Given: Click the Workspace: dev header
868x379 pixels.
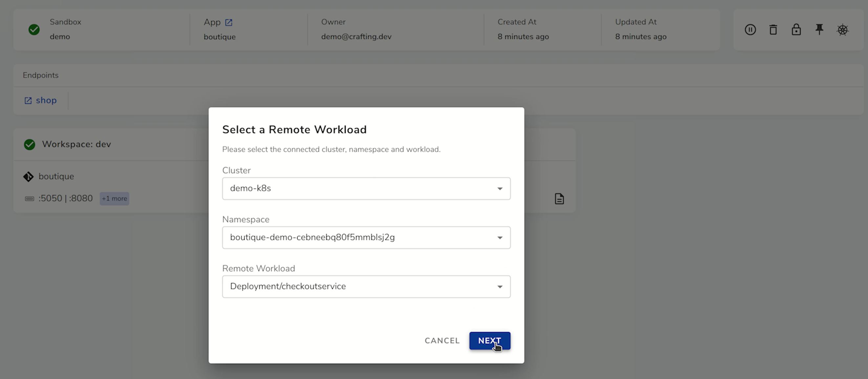Looking at the screenshot, I should (76, 144).
